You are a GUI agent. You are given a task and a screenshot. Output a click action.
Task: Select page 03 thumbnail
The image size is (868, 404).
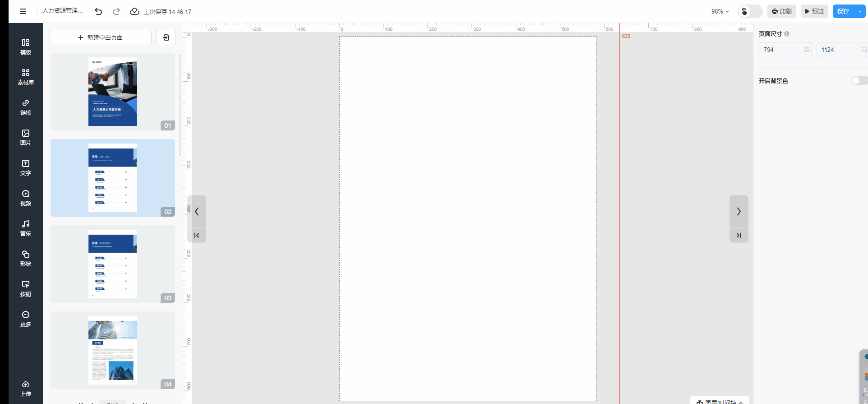point(113,264)
